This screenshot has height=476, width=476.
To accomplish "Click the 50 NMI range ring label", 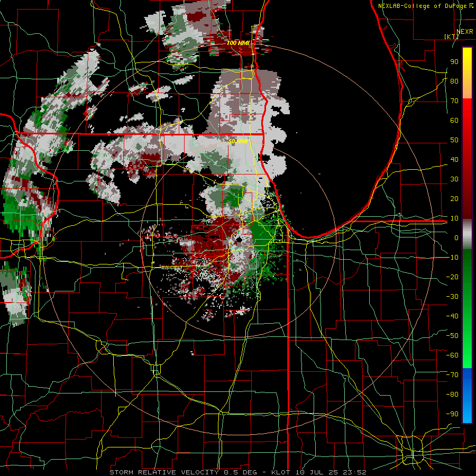I will (239, 141).
